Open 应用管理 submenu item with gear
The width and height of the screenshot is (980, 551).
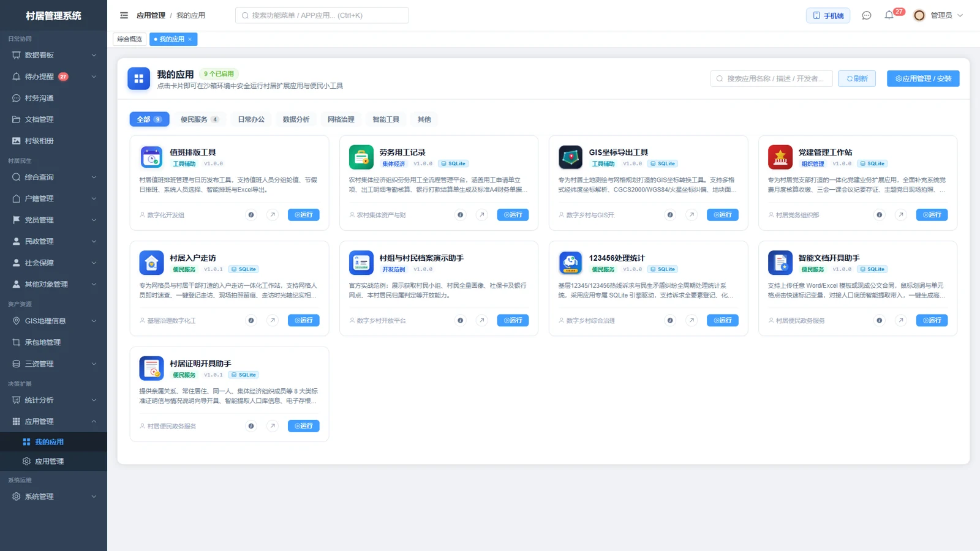pyautogui.click(x=53, y=462)
